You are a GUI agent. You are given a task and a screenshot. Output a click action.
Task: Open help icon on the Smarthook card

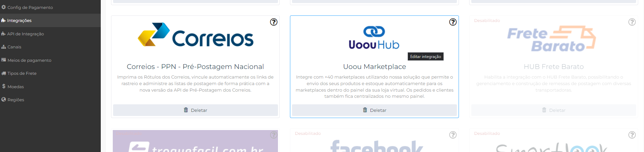point(632,135)
